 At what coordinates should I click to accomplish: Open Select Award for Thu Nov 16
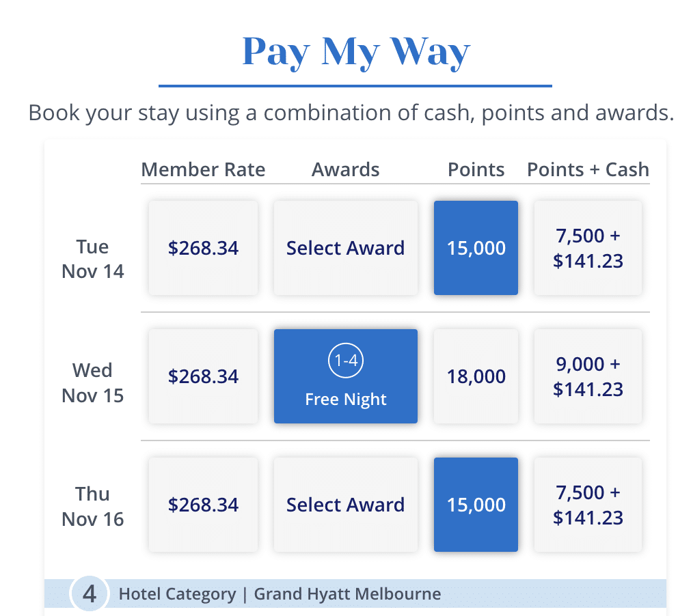345,505
